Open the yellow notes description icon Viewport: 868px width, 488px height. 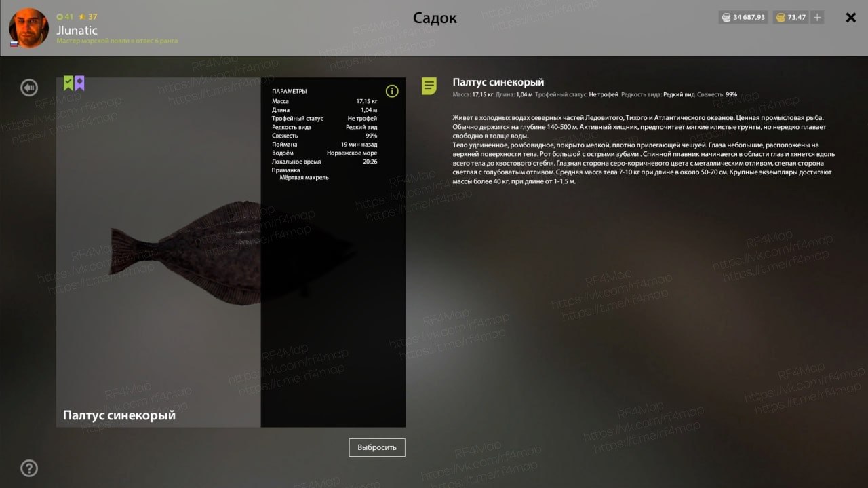pos(429,86)
